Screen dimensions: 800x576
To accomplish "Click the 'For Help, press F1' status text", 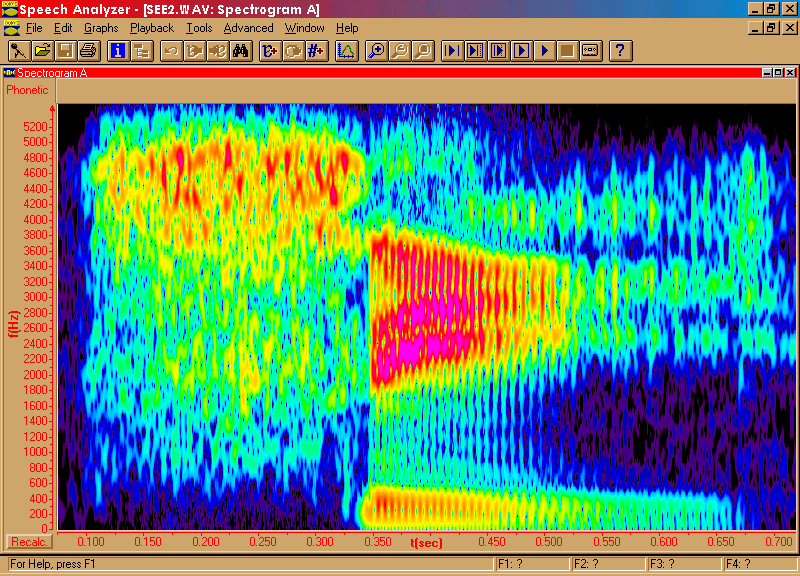I will pyautogui.click(x=53, y=564).
